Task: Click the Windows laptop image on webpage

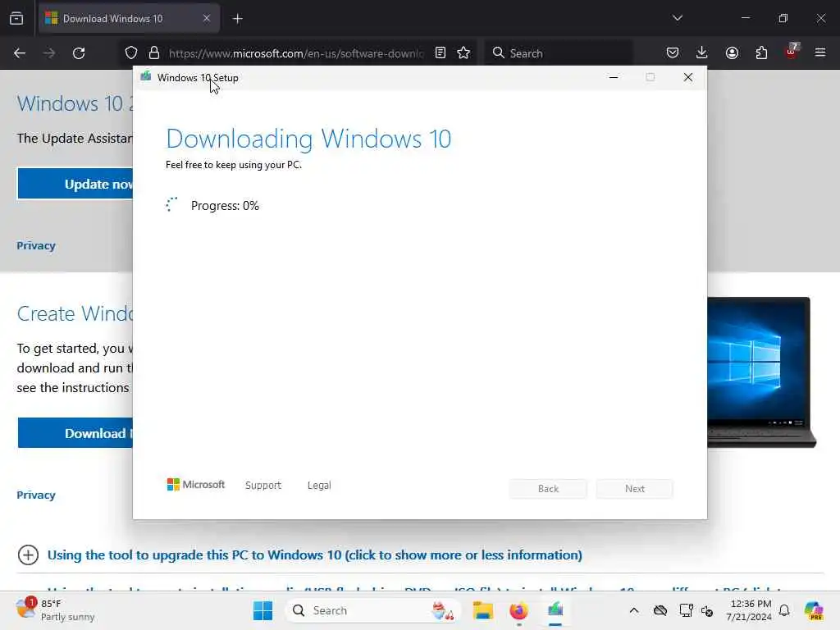Action: (761, 372)
